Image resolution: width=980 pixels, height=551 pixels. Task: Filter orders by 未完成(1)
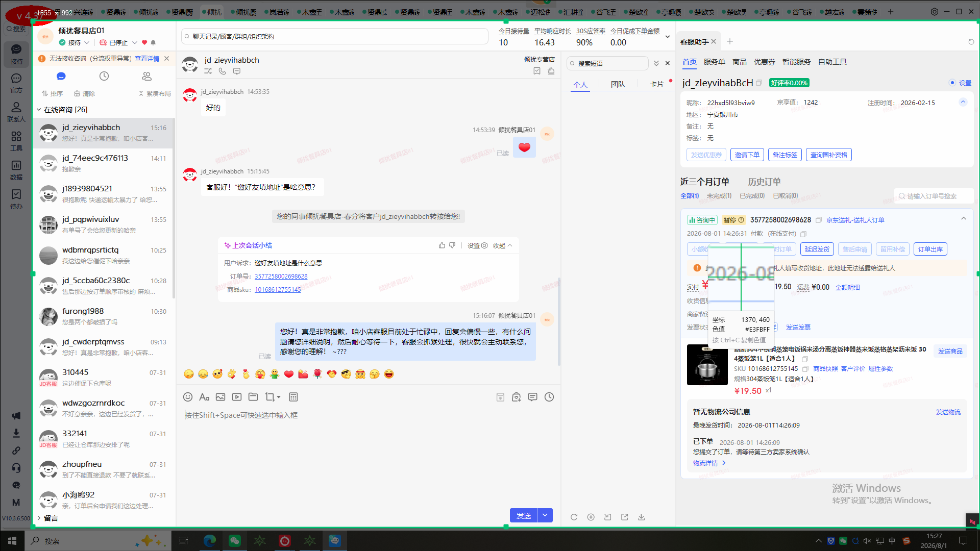click(719, 196)
